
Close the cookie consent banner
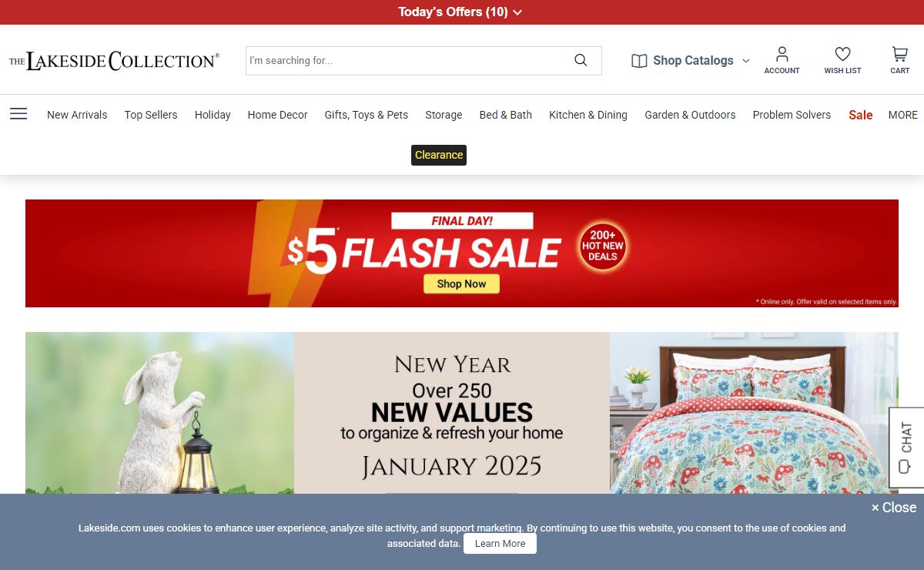click(894, 508)
